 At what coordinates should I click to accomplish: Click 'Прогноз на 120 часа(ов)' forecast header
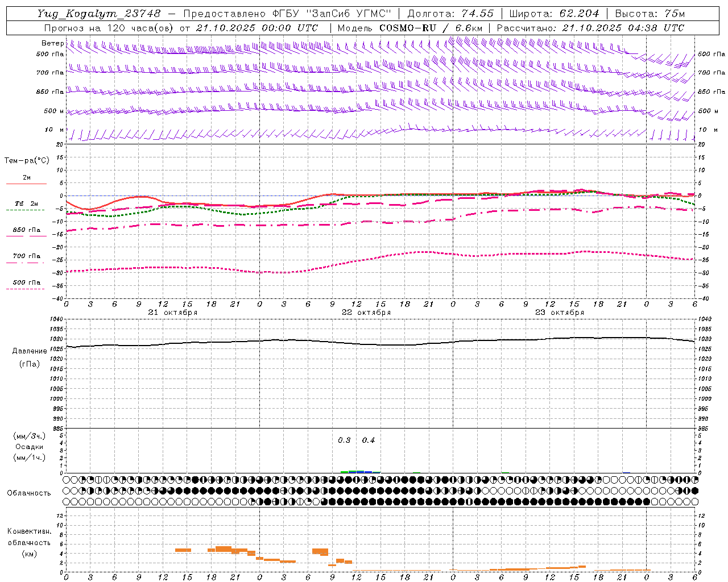(109, 28)
